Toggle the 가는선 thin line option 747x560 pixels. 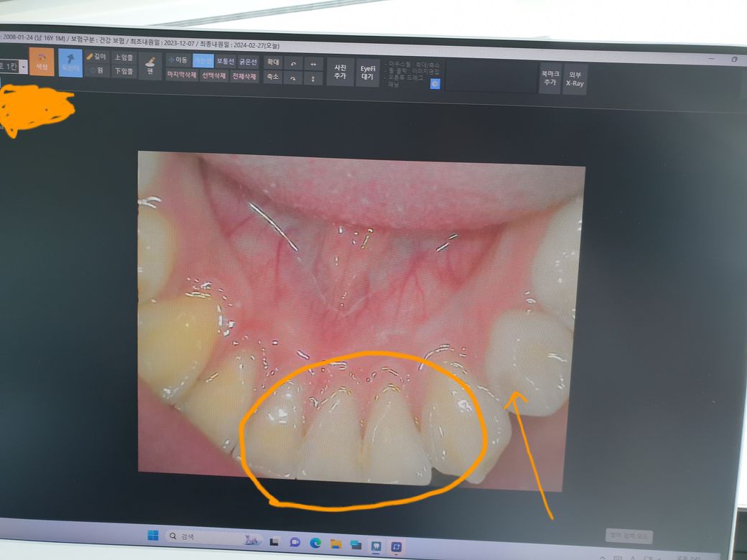pos(203,61)
